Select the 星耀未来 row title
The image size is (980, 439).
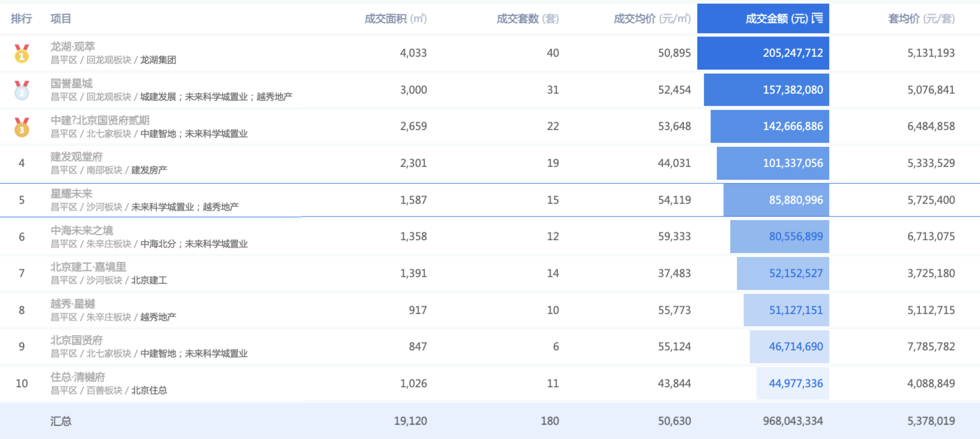click(72, 193)
